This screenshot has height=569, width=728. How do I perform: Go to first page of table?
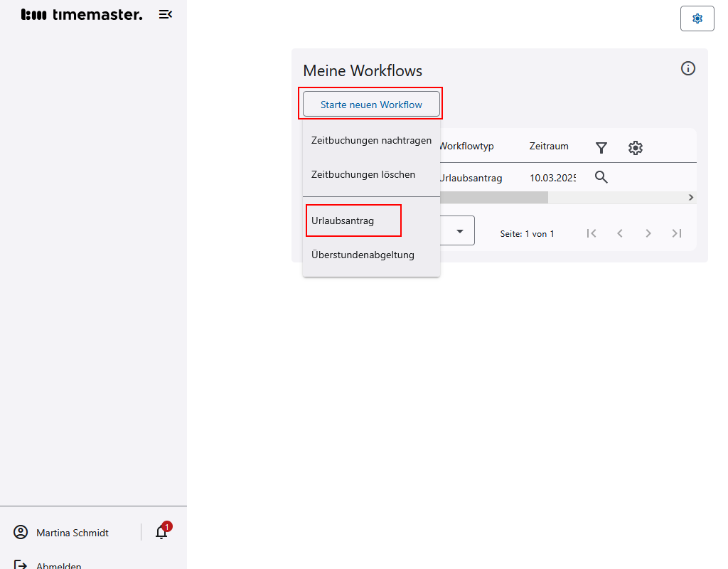(591, 233)
